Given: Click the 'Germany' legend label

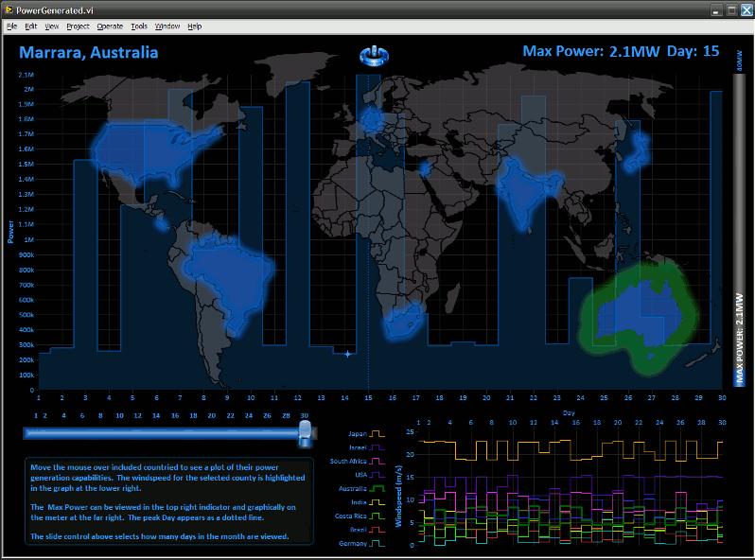Looking at the screenshot, I should (353, 544).
